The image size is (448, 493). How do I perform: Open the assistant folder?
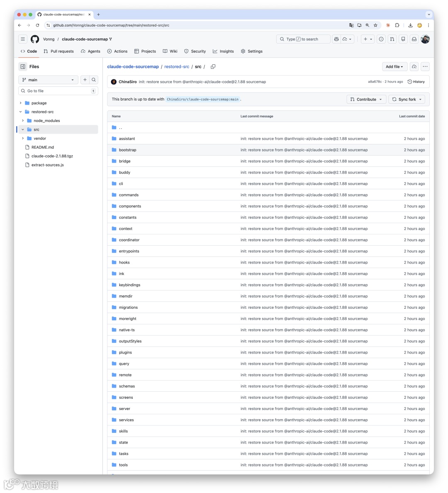(127, 139)
